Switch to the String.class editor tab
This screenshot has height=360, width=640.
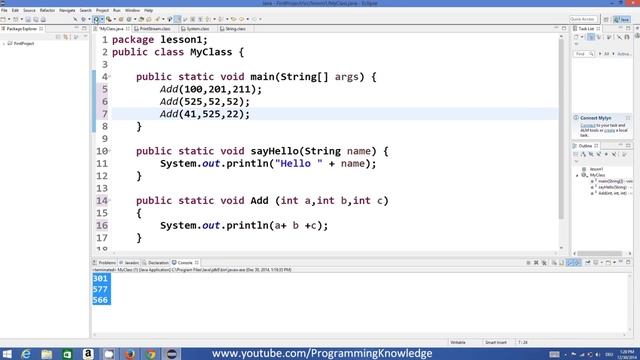(x=235, y=29)
